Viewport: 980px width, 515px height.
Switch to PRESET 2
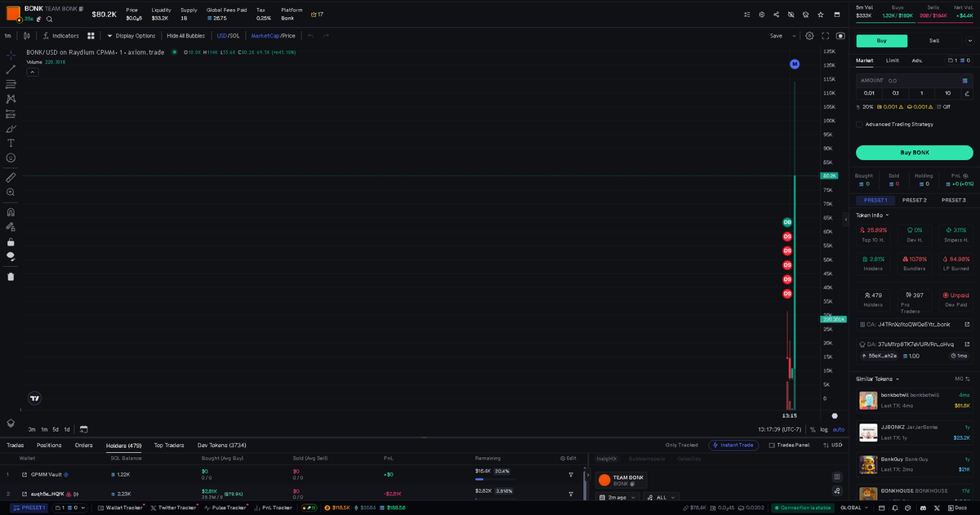(x=914, y=200)
